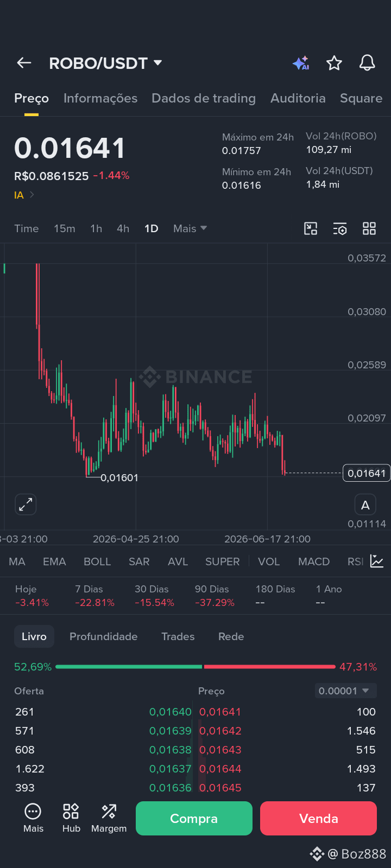Switch to Trades view

(x=178, y=636)
